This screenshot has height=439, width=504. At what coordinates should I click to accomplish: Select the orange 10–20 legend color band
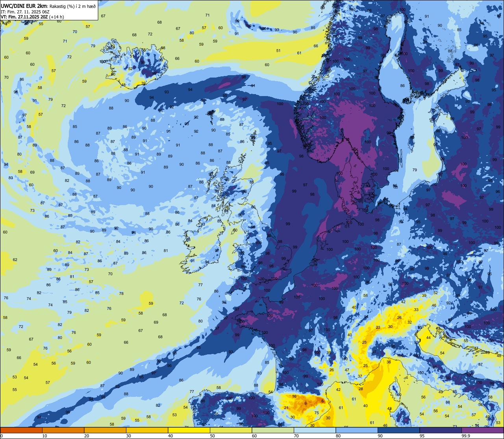[63, 430]
